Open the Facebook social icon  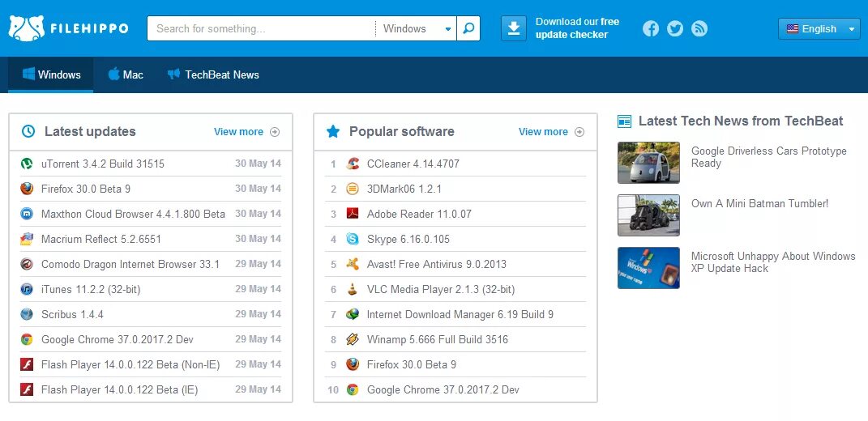point(651,28)
